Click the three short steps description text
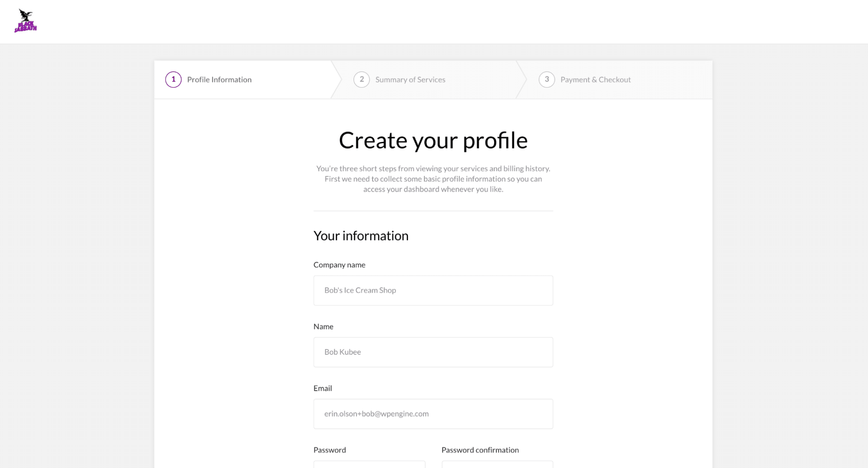This screenshot has width=868, height=468. [x=433, y=179]
